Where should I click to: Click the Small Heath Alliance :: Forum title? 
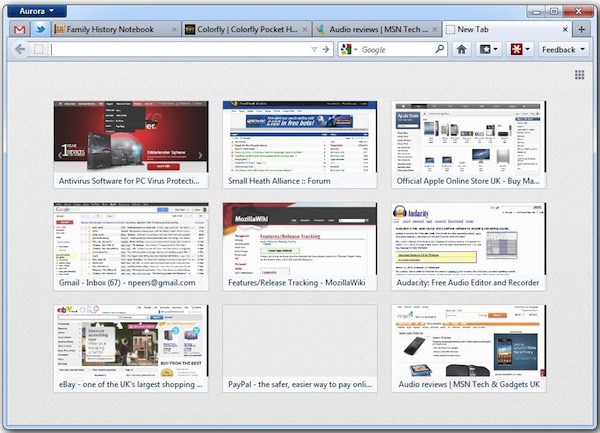pos(279,181)
